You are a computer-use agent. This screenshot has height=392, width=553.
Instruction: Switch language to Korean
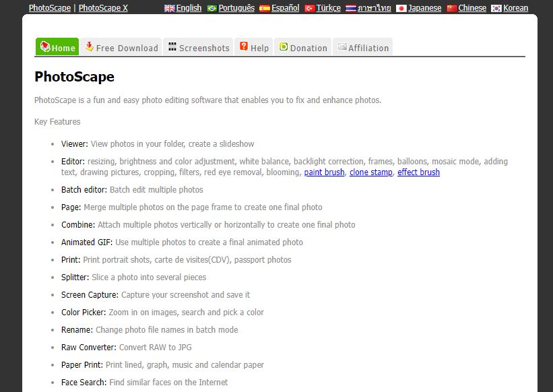(515, 8)
